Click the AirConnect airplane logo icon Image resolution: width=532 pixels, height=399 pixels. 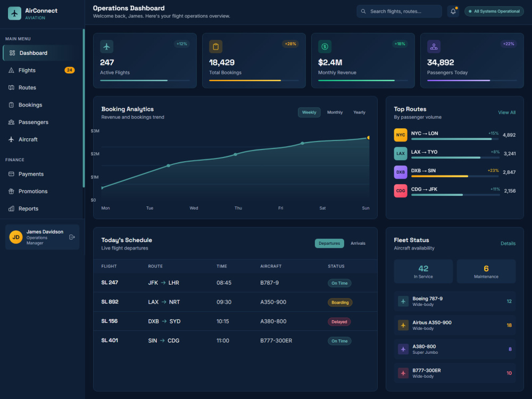14,13
